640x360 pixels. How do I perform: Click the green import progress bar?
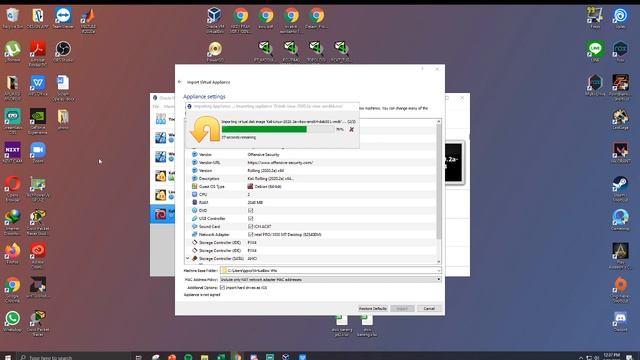(278, 129)
